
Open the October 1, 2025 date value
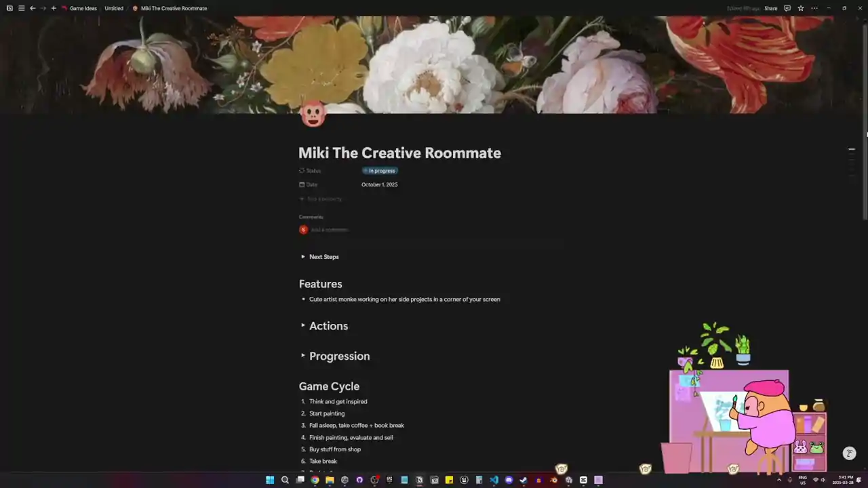pyautogui.click(x=380, y=184)
